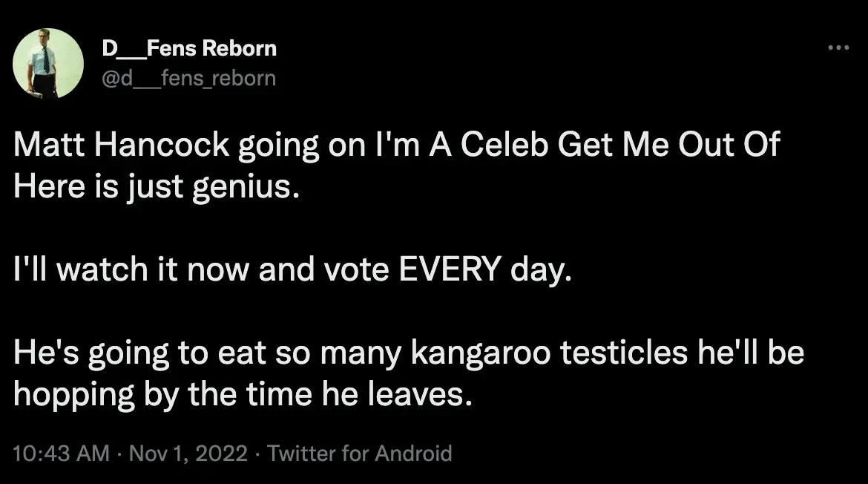The image size is (868, 484).
Task: Click the avatar showing the man in a tie
Action: click(48, 65)
